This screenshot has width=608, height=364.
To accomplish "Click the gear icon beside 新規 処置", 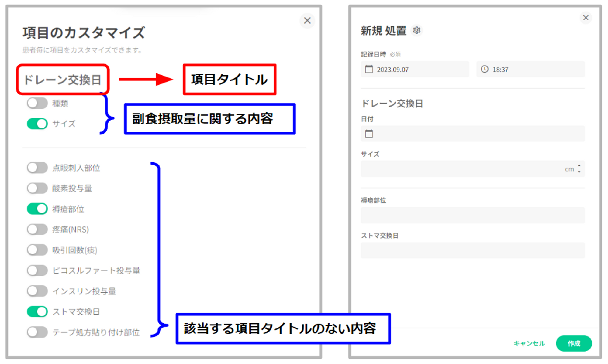I will 416,30.
